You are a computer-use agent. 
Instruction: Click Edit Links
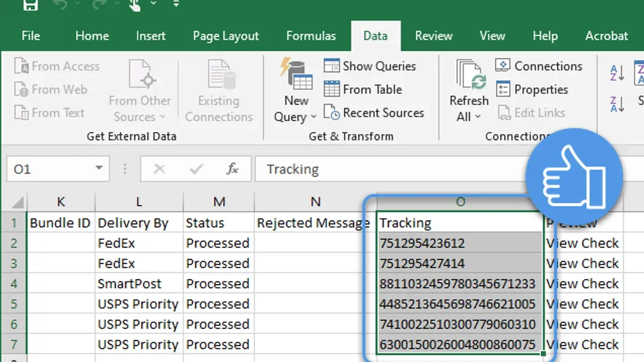[531, 113]
